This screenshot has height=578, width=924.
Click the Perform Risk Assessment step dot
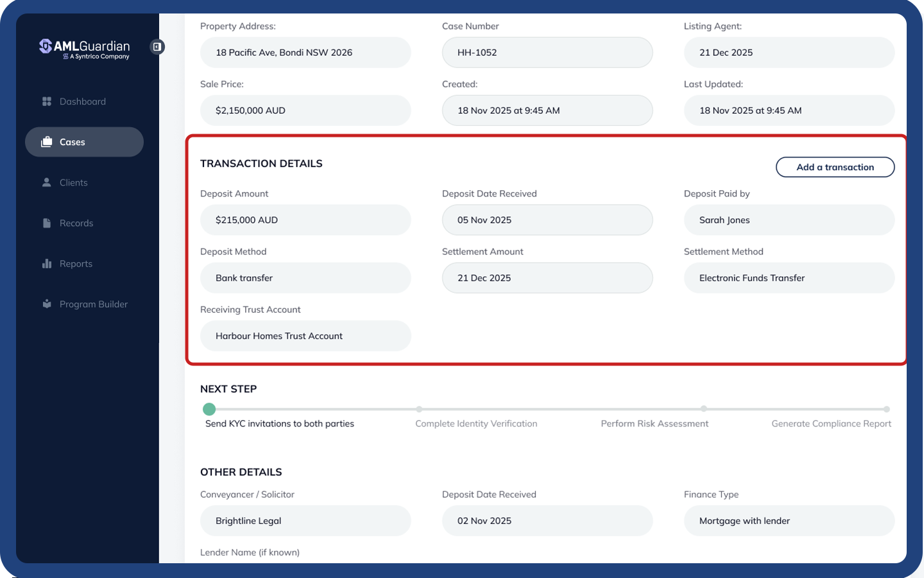pyautogui.click(x=704, y=409)
